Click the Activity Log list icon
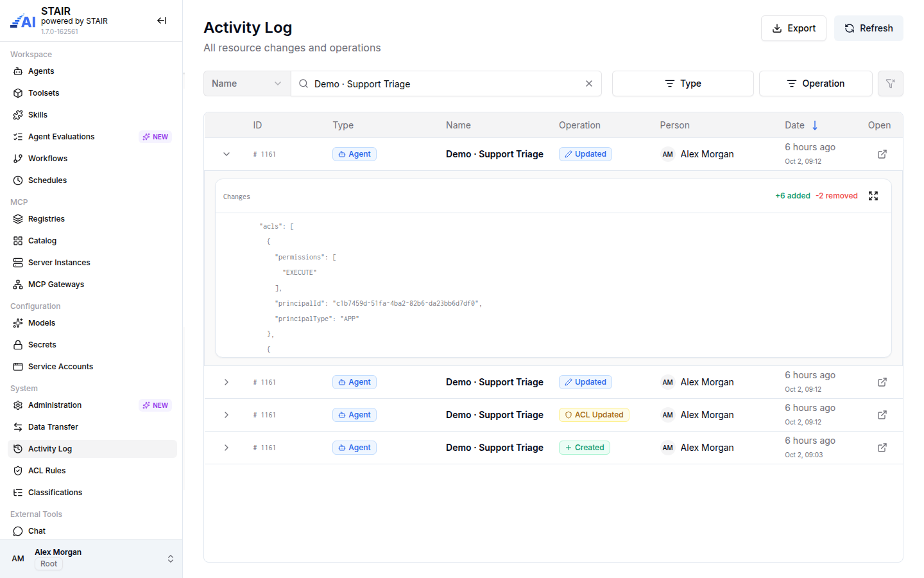The width and height of the screenshot is (924, 578). [18, 449]
